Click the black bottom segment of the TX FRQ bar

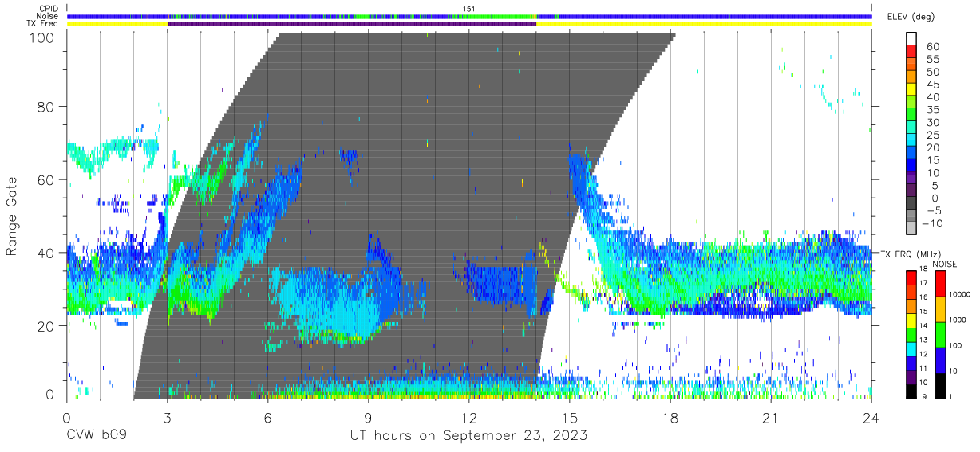pos(911,391)
